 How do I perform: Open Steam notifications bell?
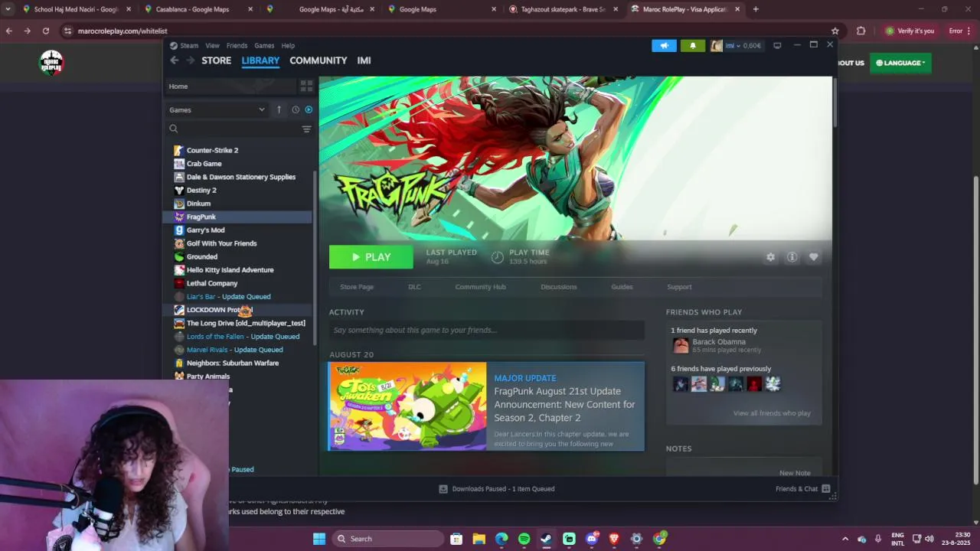[693, 46]
